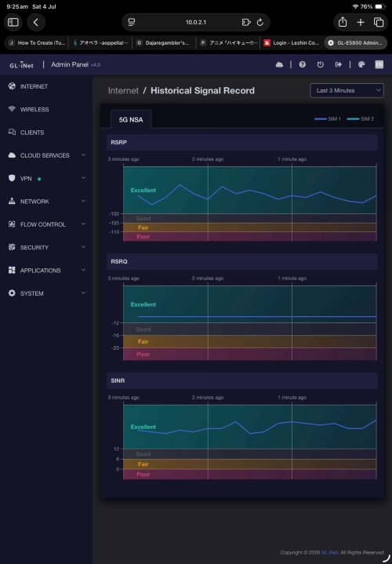Click the Internet breadcrumb link
The image size is (392, 564).
pyautogui.click(x=123, y=91)
